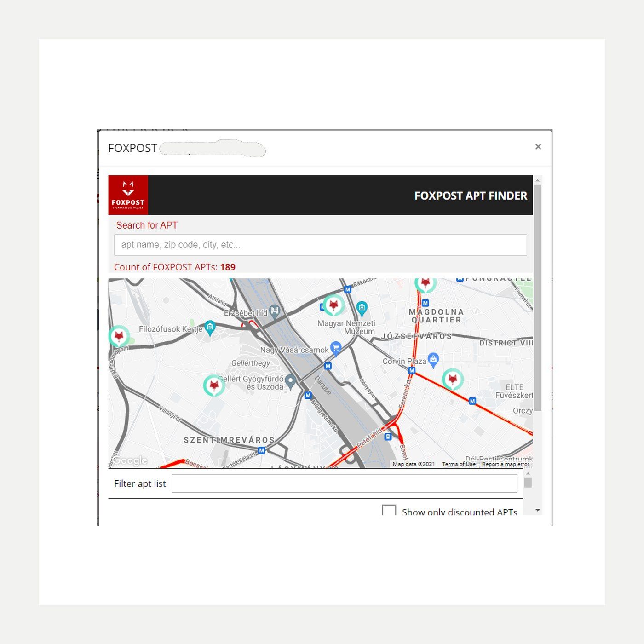Focus the Search for APT input field
Image resolution: width=644 pixels, height=644 pixels.
pos(321,245)
